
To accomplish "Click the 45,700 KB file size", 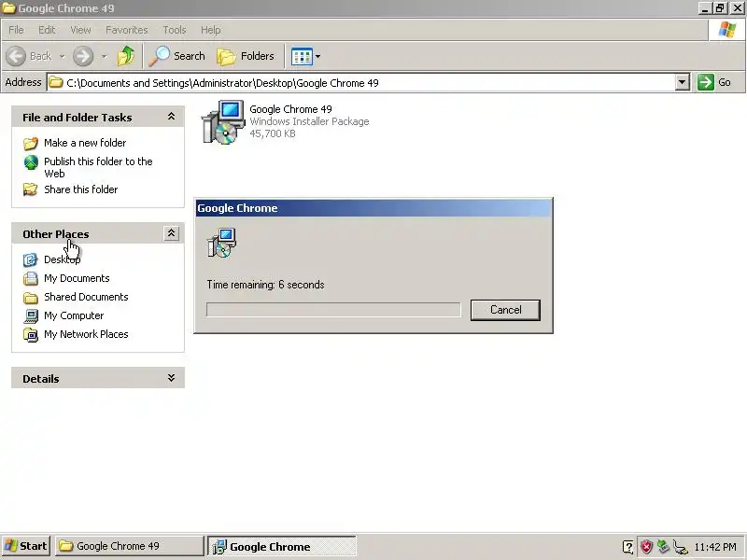I will tap(273, 133).
